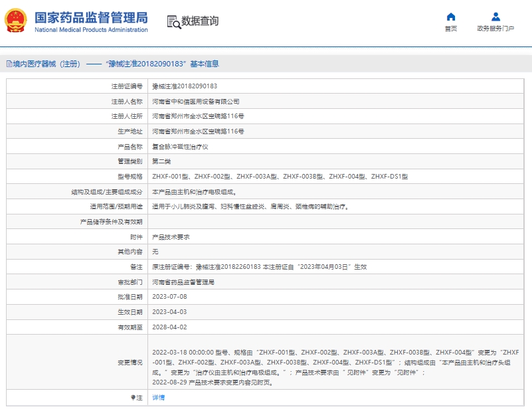Click the document icon before 境内医疗器械
The height and width of the screenshot is (409, 532).
tap(9, 64)
